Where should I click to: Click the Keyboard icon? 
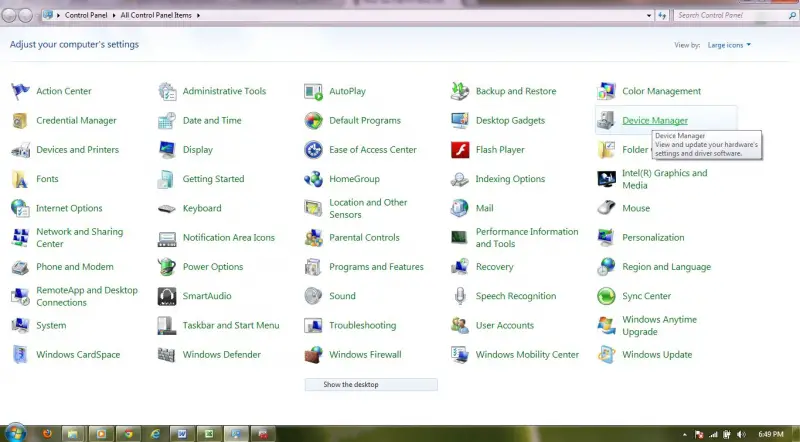[x=167, y=208]
